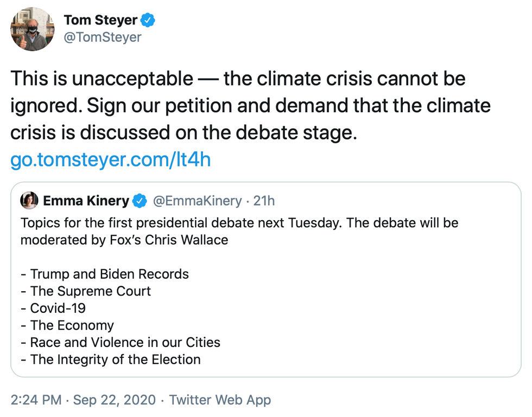532x417 pixels.
Task: Open the Tom Steyer display name
Action: coord(100,21)
